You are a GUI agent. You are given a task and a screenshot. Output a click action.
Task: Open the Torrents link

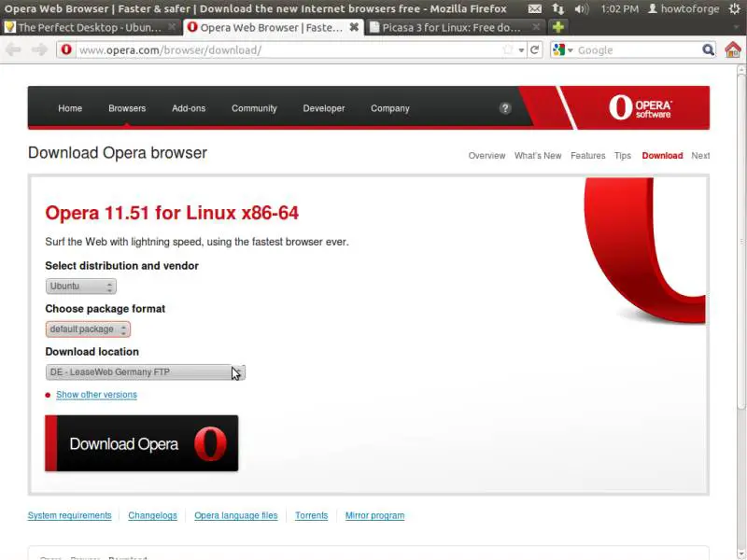[312, 515]
